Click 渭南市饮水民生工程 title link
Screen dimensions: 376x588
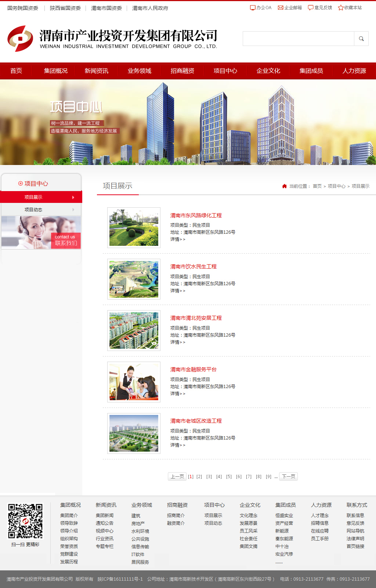pyautogui.click(x=194, y=266)
